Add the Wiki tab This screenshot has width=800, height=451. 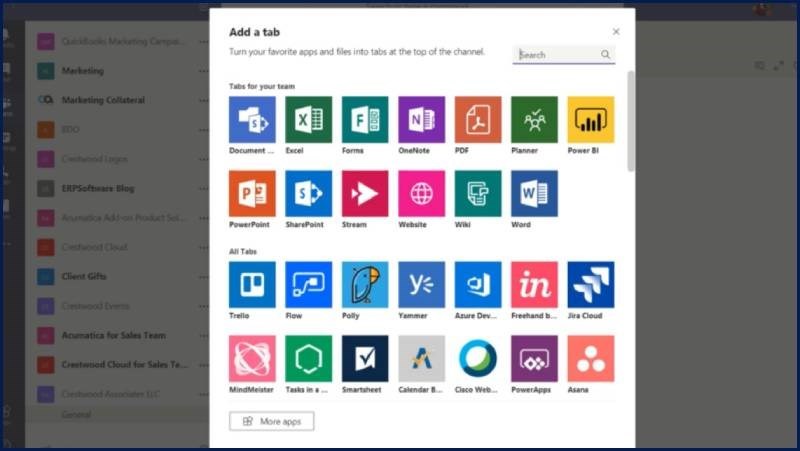[478, 193]
